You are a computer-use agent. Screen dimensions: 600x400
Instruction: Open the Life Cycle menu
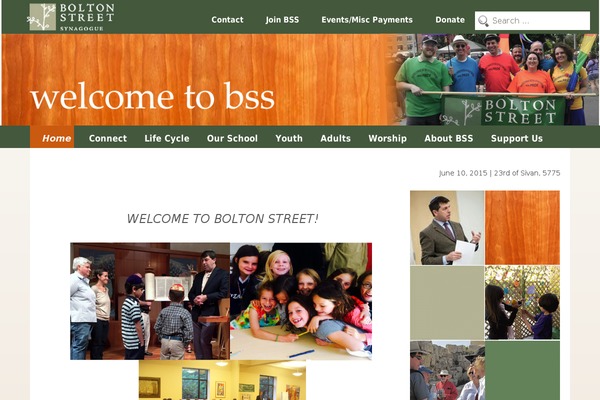pyautogui.click(x=167, y=138)
